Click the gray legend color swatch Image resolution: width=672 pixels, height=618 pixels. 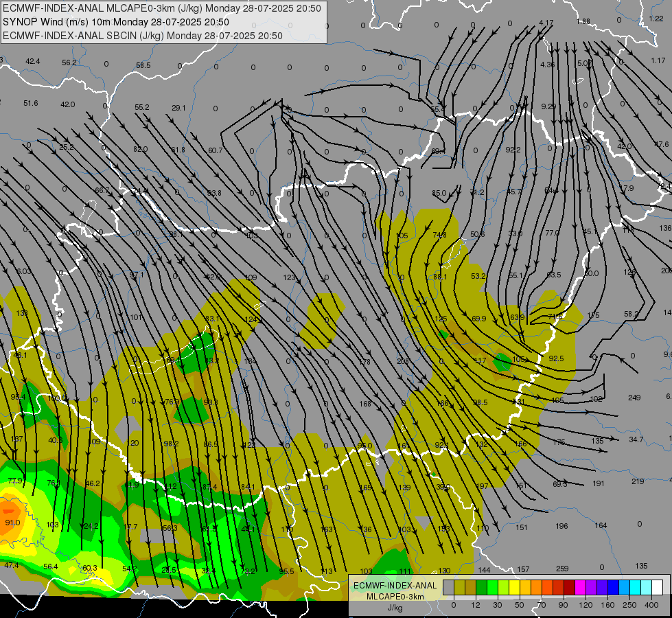pyautogui.click(x=448, y=587)
